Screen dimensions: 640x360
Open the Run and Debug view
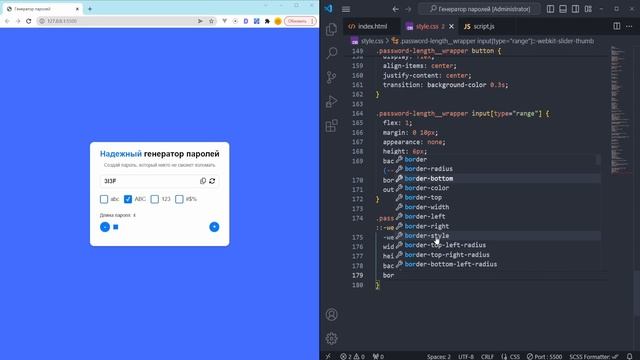(x=331, y=101)
